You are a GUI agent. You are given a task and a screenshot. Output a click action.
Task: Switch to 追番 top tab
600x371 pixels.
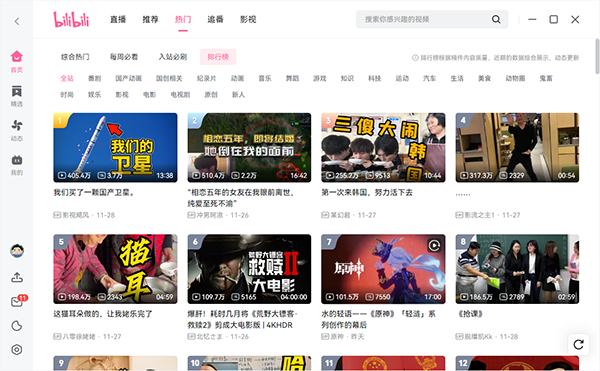(215, 20)
